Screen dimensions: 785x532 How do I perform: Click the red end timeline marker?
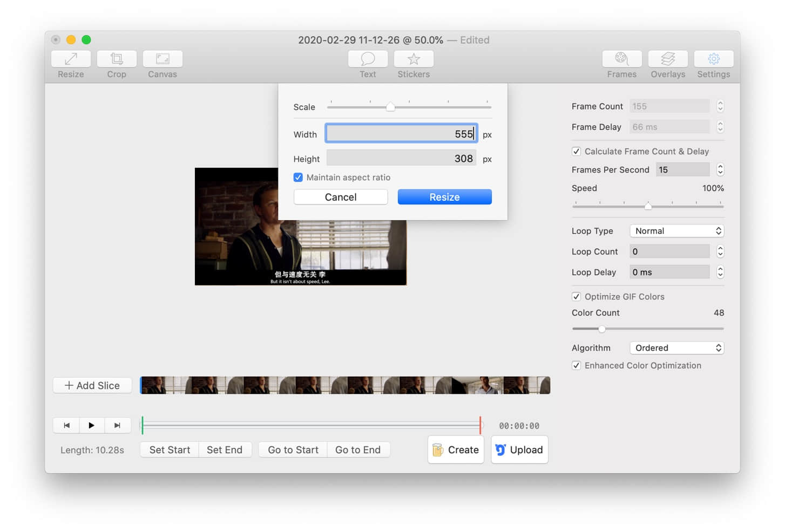(480, 425)
